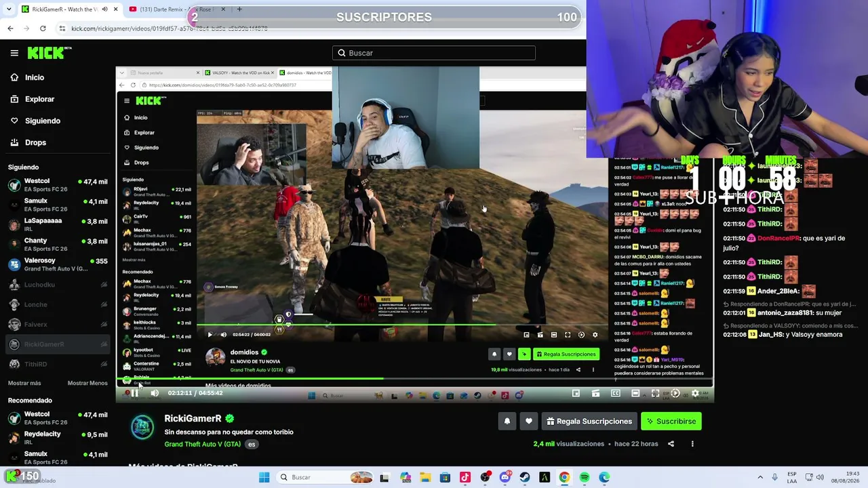
Task: Open Samulx channel in Siguiendo list
Action: pyautogui.click(x=58, y=205)
